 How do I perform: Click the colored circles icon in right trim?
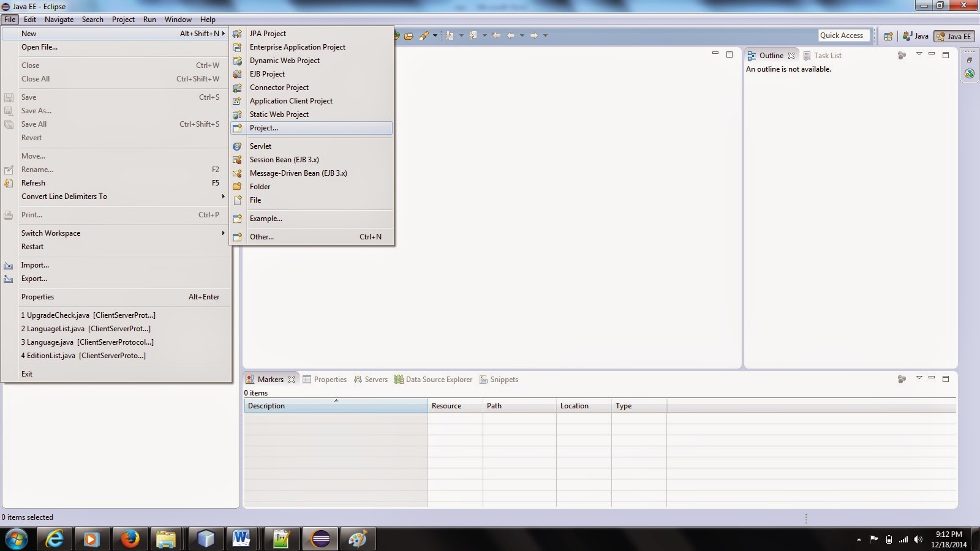point(969,73)
